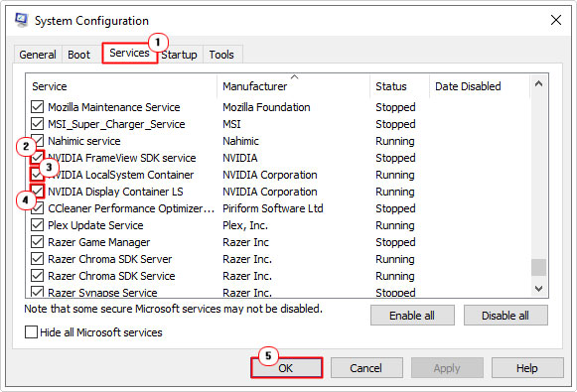Click the System Configuration title bar icon
577x392 pixels.
[21, 20]
